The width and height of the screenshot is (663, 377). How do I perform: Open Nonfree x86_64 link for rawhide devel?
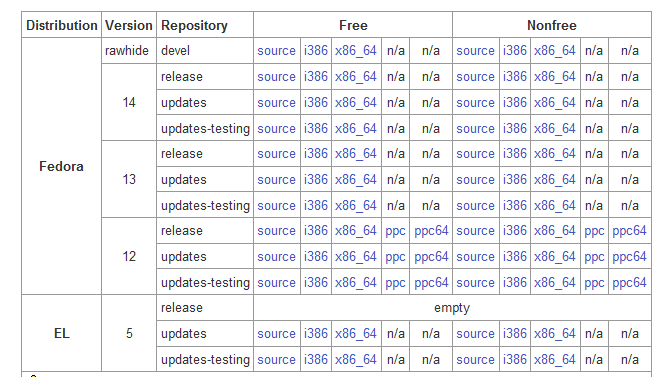(554, 51)
